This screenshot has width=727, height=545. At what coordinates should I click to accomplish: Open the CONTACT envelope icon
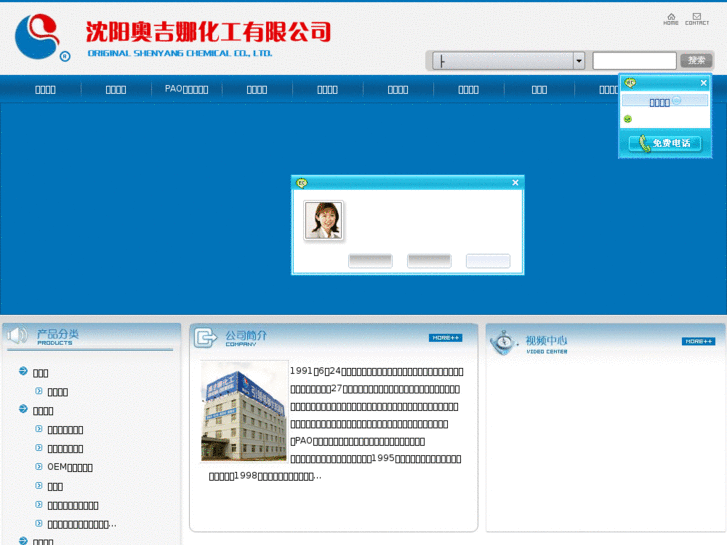(x=697, y=19)
